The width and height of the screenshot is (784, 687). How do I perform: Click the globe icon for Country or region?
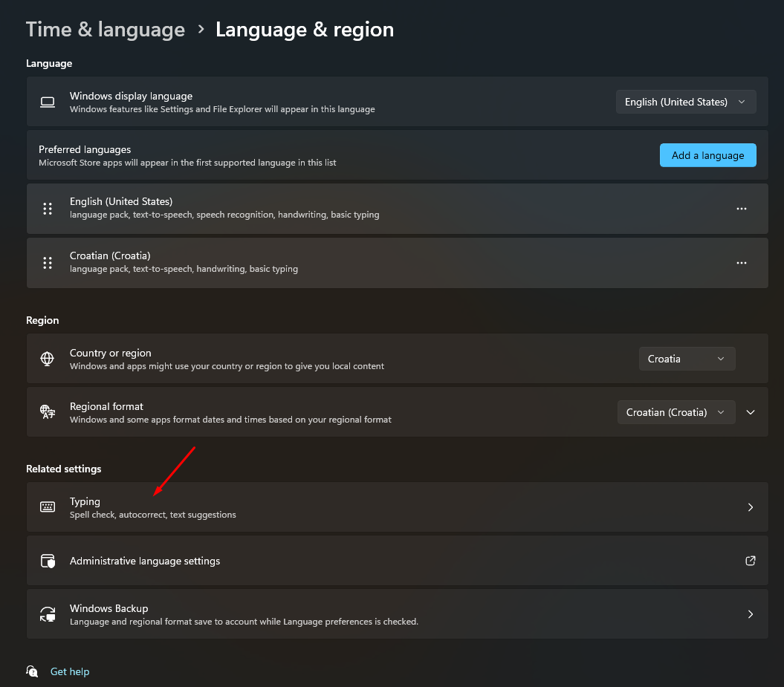48,359
